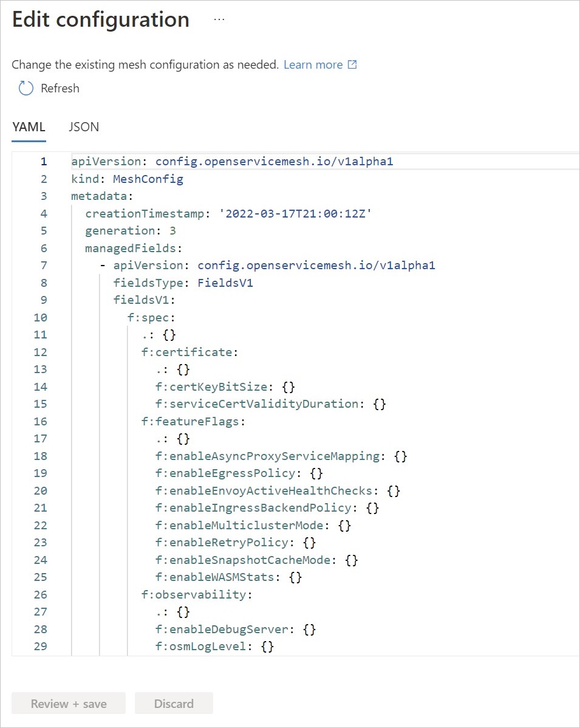This screenshot has height=728, width=580.
Task: Switch to the YAML tab
Action: 29,127
